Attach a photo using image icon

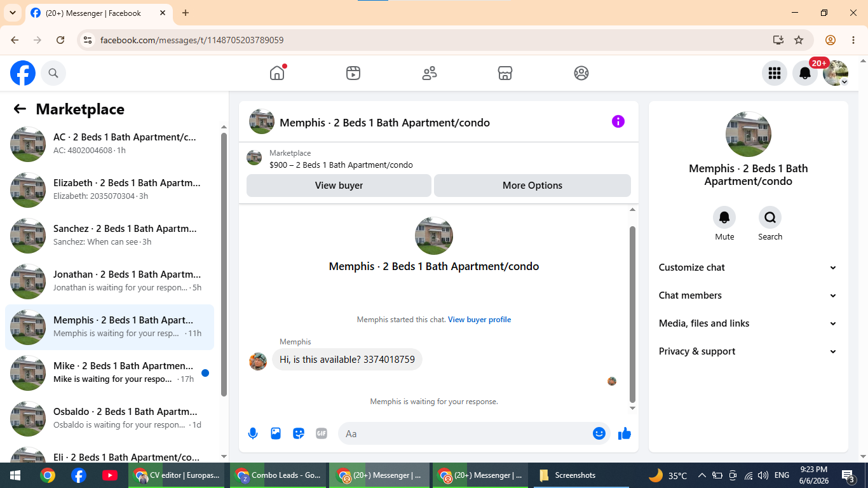coord(276,433)
